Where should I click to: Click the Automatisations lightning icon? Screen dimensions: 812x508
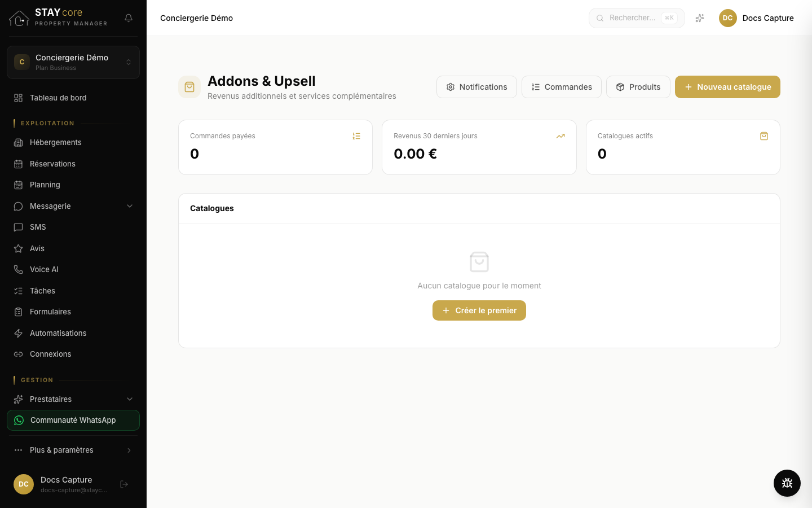[x=18, y=333]
